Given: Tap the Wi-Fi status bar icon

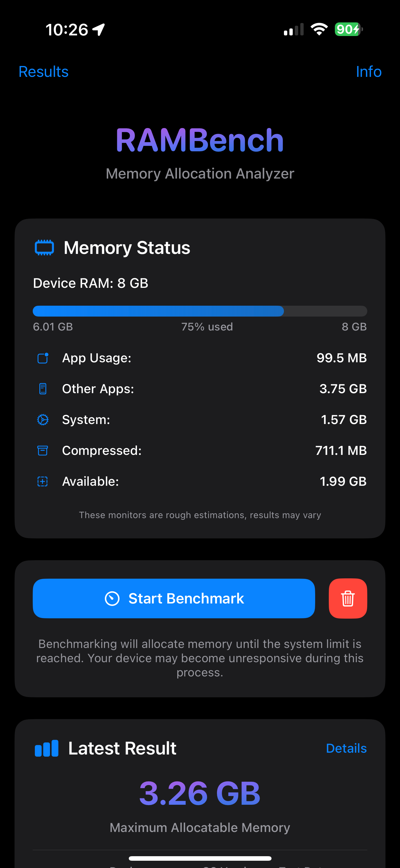Looking at the screenshot, I should point(318,29).
